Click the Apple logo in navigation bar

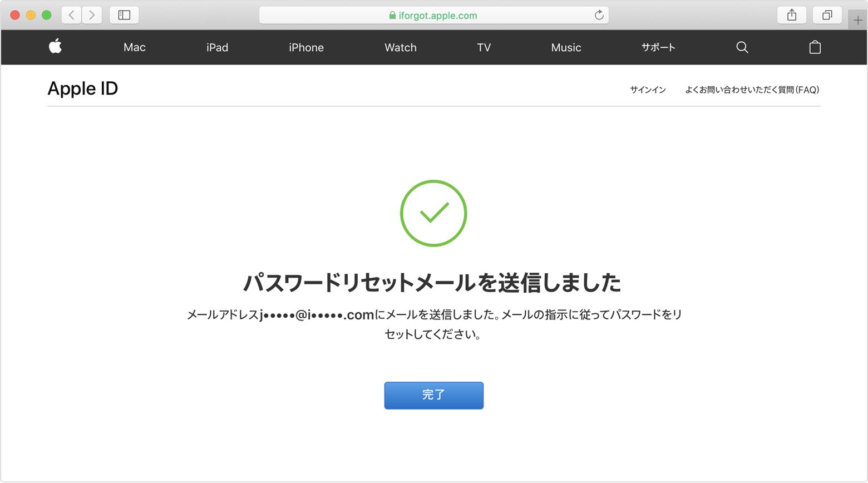pos(55,47)
